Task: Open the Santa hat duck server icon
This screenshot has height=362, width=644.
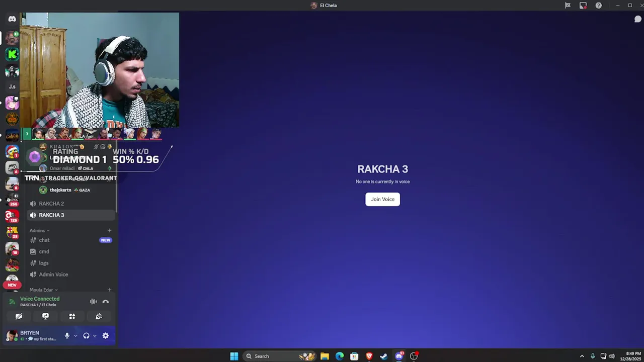Action: pos(12,151)
